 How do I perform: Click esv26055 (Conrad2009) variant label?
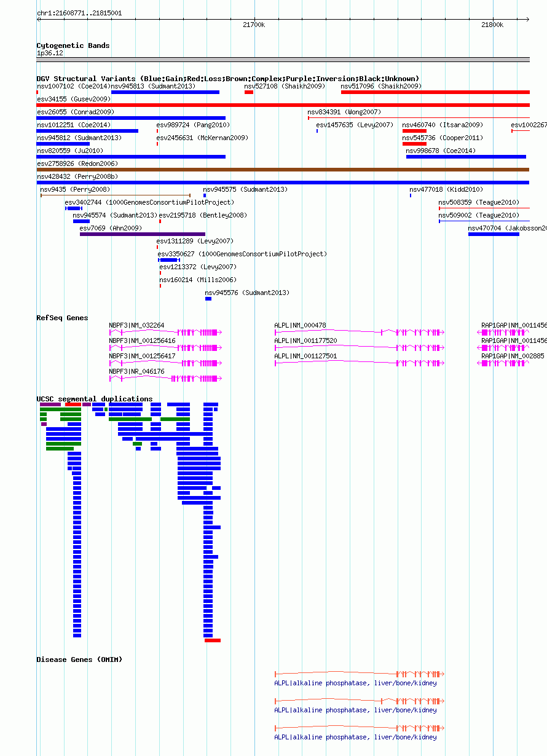coord(76,112)
